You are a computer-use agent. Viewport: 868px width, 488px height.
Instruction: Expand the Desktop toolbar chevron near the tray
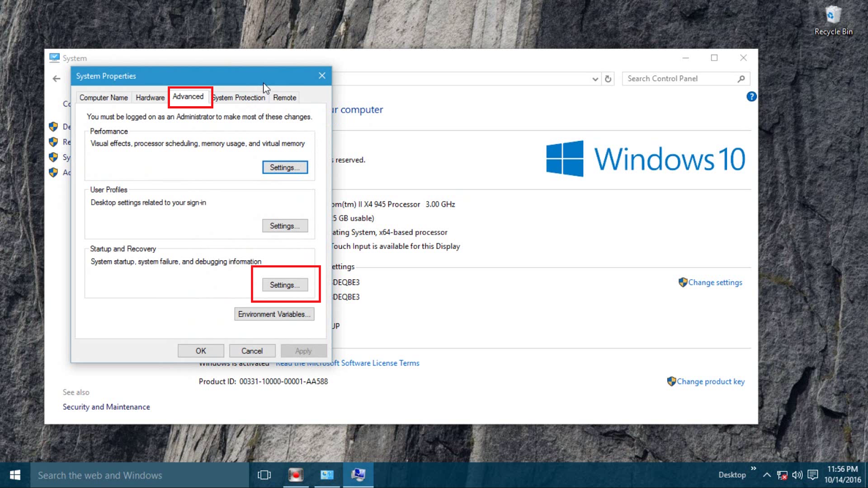click(754, 470)
